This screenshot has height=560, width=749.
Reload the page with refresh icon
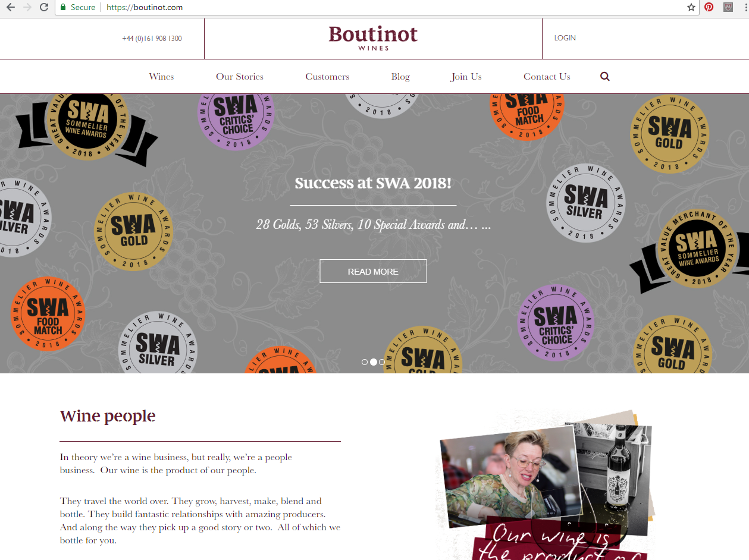click(43, 7)
